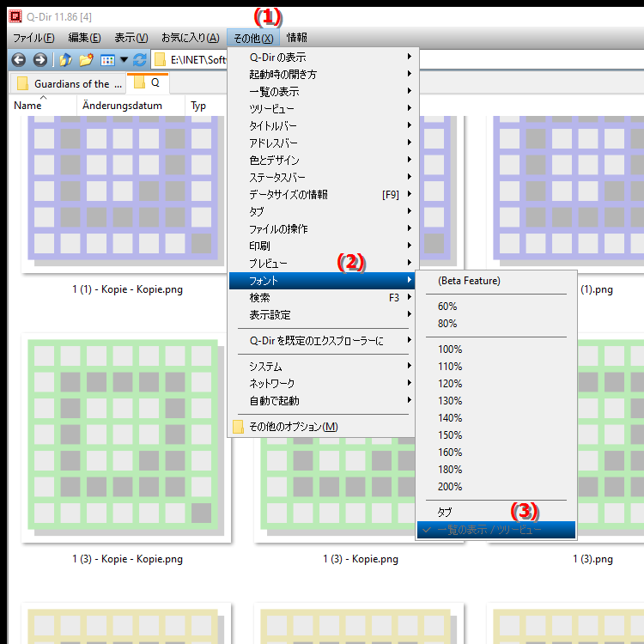Go back with the left arrow button
The width and height of the screenshot is (644, 644).
19,60
